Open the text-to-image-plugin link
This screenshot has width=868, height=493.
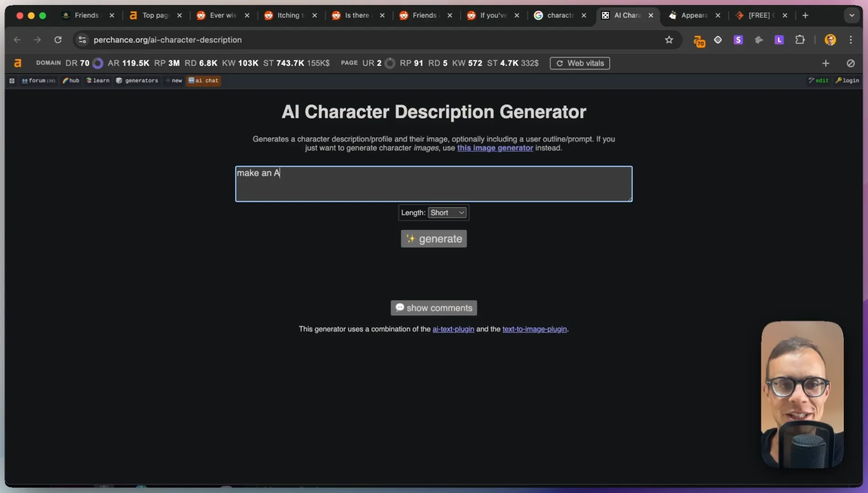535,329
